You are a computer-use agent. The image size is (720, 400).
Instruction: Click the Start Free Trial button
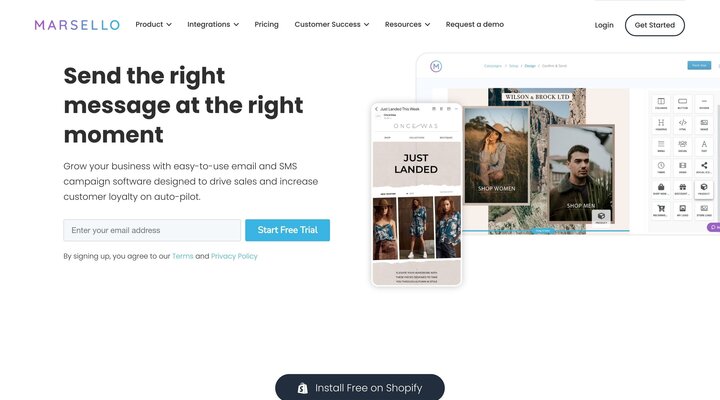[x=287, y=230]
